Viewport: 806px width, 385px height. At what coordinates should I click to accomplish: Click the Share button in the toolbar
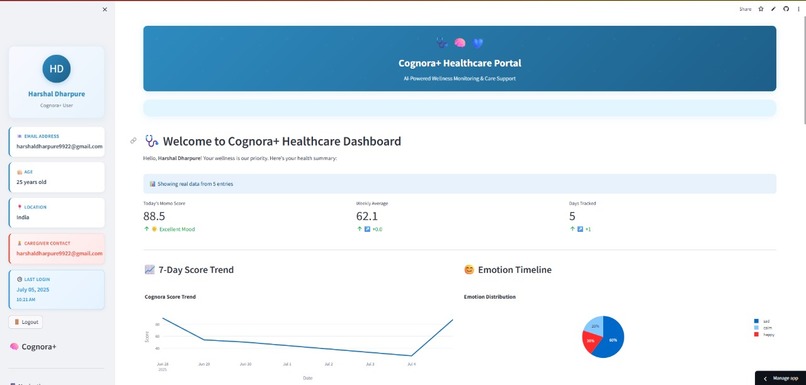click(745, 9)
